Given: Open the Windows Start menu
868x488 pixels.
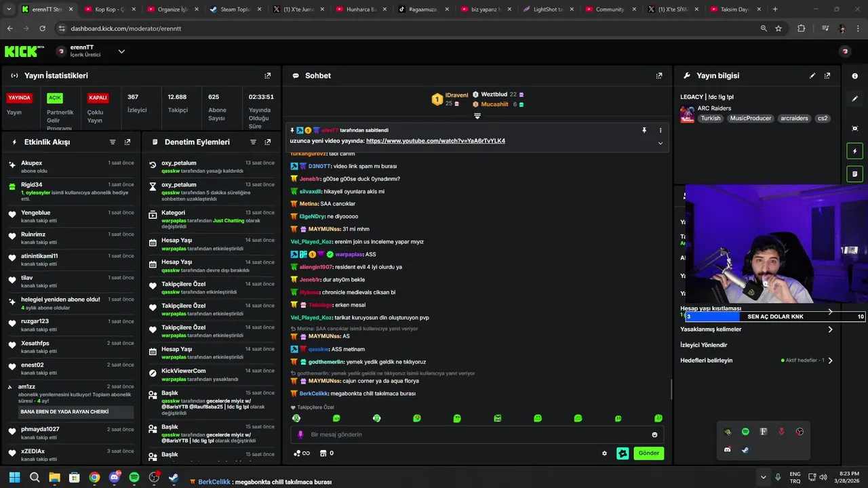Looking at the screenshot, I should pyautogui.click(x=14, y=477).
